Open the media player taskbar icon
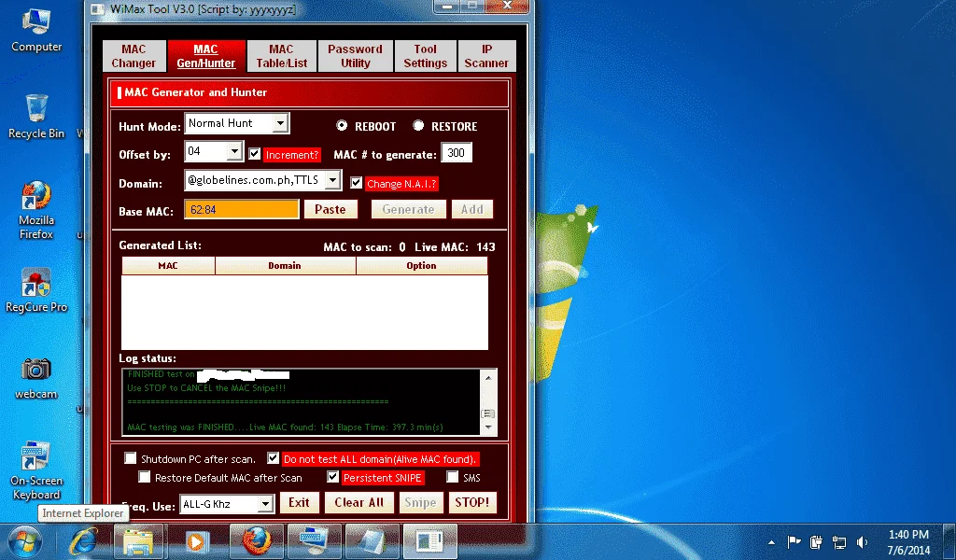This screenshot has width=956, height=560. coord(196,541)
